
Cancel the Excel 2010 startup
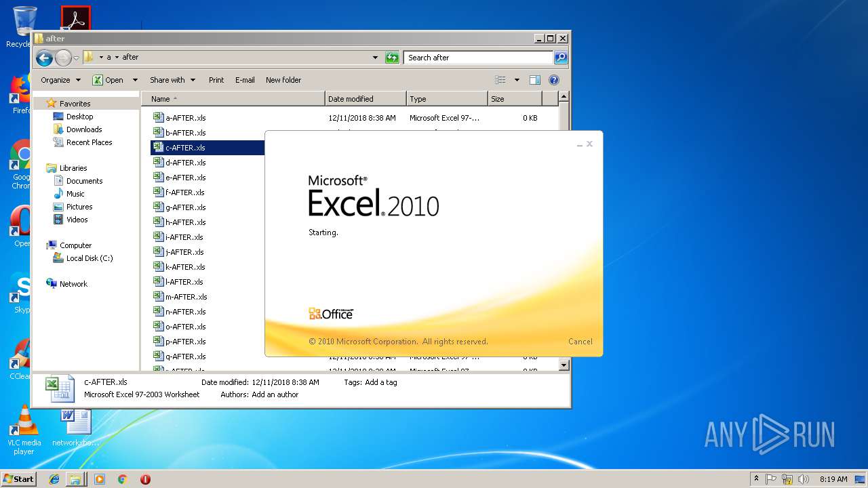[x=580, y=342]
